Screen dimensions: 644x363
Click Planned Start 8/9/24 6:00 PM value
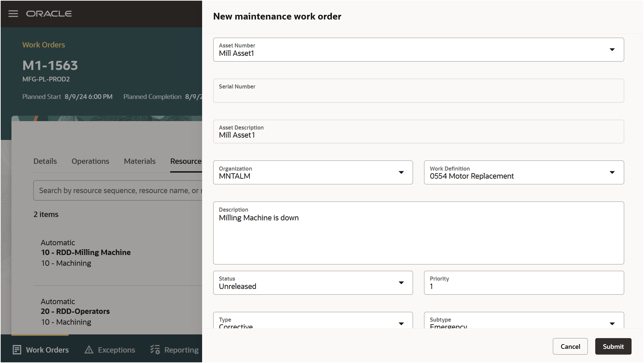88,97
